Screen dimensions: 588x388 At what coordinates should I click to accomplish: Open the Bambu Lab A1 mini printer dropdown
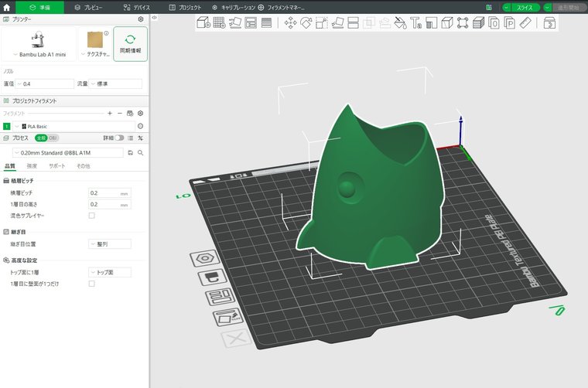point(39,44)
